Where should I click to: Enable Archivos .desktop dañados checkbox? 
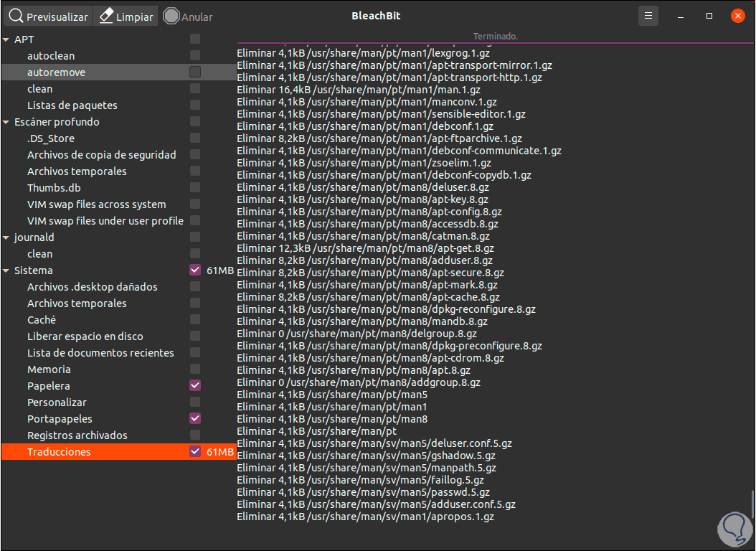(x=195, y=286)
